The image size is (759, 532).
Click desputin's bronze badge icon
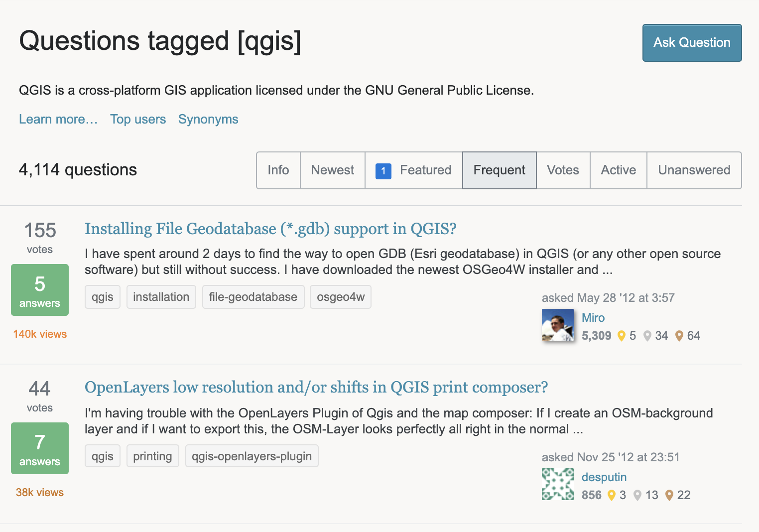669,496
